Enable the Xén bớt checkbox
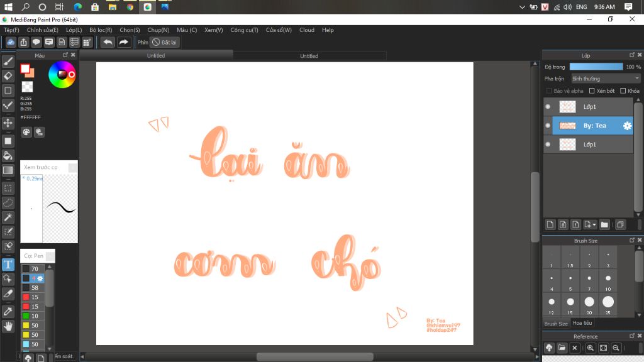 [592, 90]
